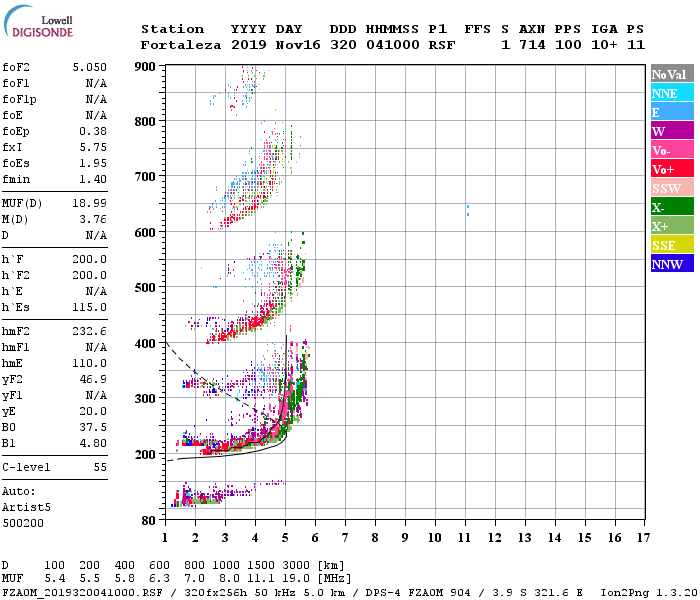The image size is (700, 600).
Task: Click the h`Es value 115.0
Action: pyautogui.click(x=90, y=307)
